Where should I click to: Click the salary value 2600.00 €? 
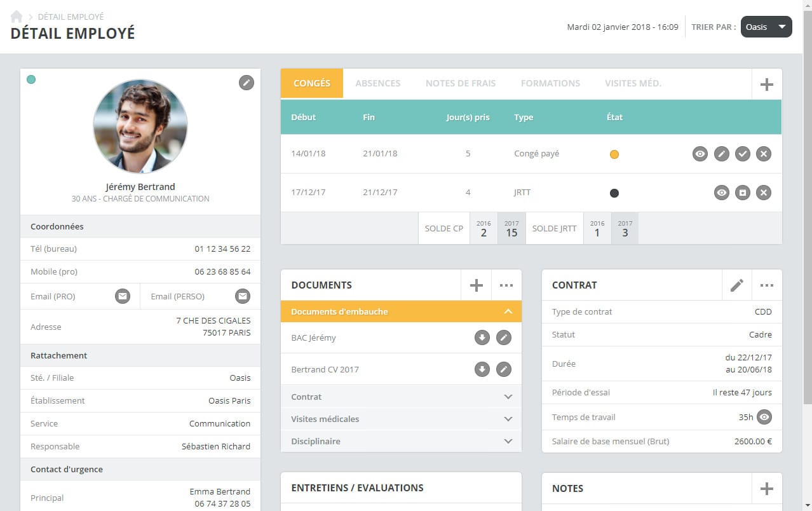(x=753, y=441)
